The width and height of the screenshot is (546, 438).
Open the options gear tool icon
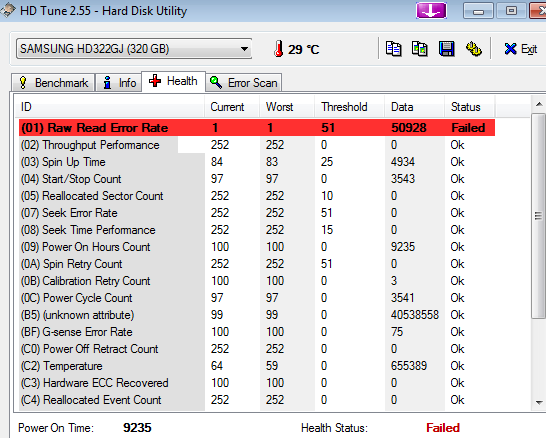tap(474, 49)
